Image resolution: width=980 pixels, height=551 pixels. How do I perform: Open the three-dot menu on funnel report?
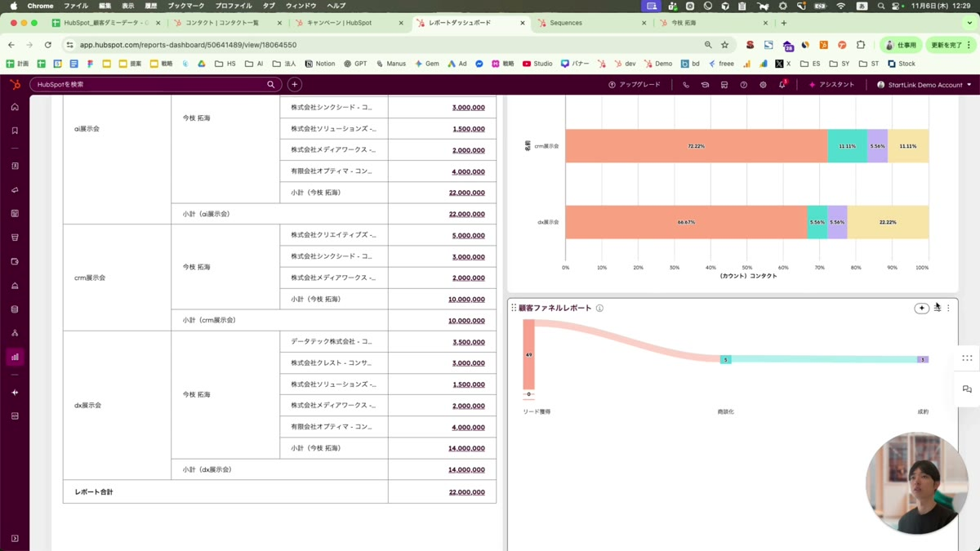pyautogui.click(x=948, y=309)
